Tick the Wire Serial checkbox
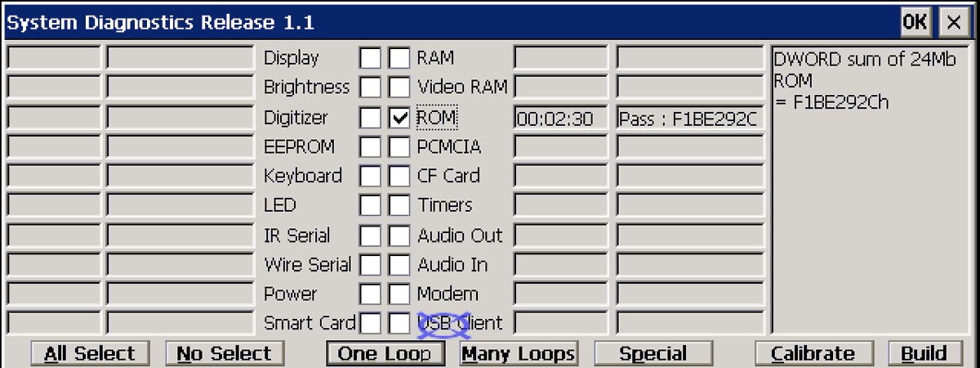The image size is (980, 368). [x=371, y=265]
